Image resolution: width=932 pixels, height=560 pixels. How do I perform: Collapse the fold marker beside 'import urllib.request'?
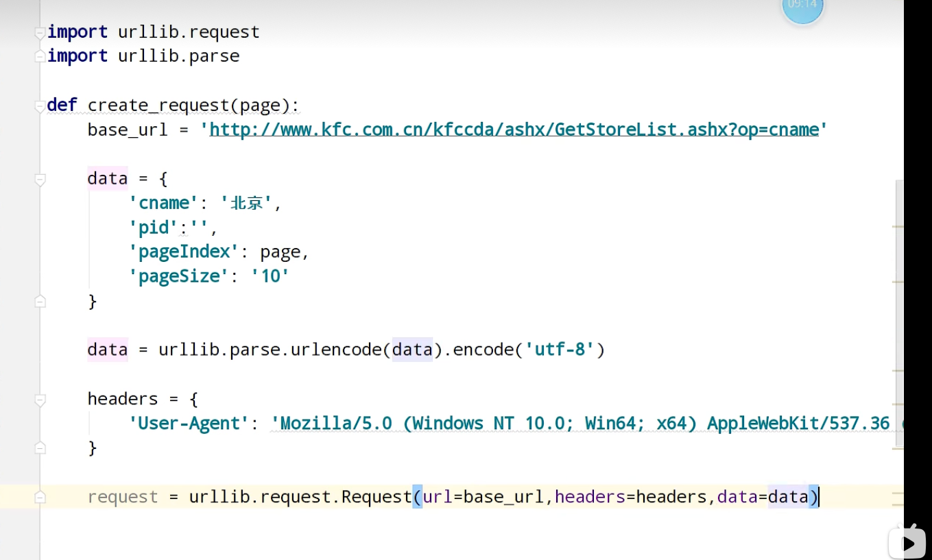coord(40,33)
